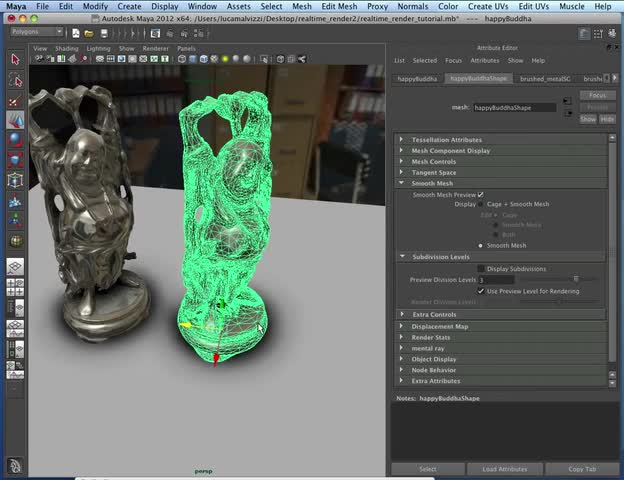Uncheck Smooth Mesh Preview checkbox

click(x=481, y=195)
